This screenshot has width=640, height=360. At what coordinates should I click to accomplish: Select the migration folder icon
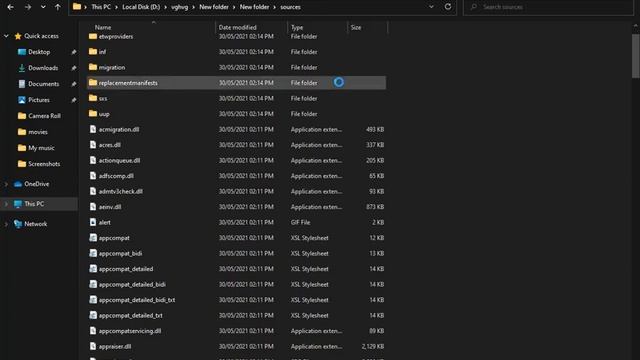93,67
